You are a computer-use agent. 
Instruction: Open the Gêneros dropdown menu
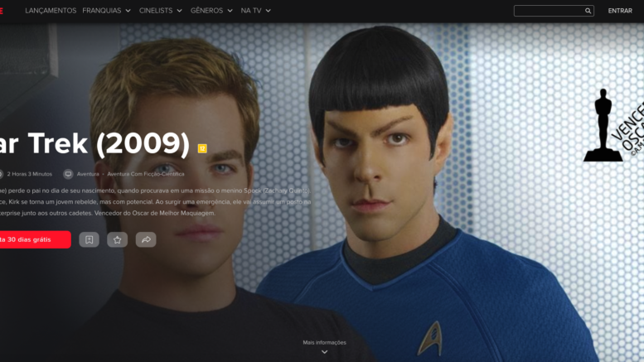(211, 11)
